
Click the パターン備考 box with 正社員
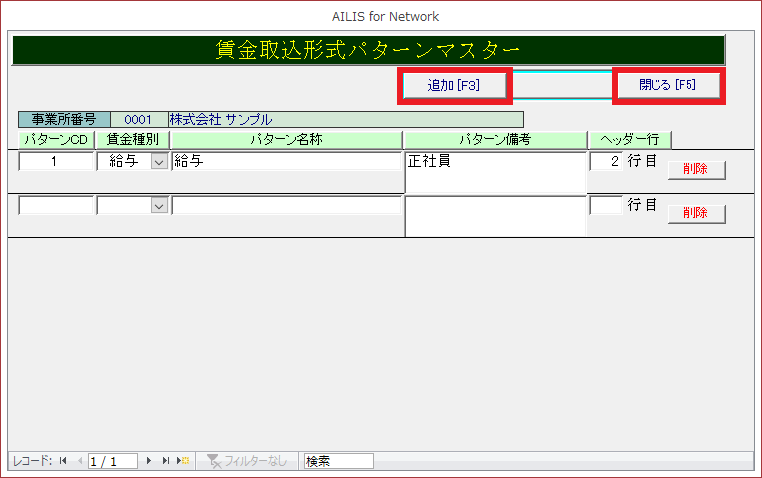point(494,172)
